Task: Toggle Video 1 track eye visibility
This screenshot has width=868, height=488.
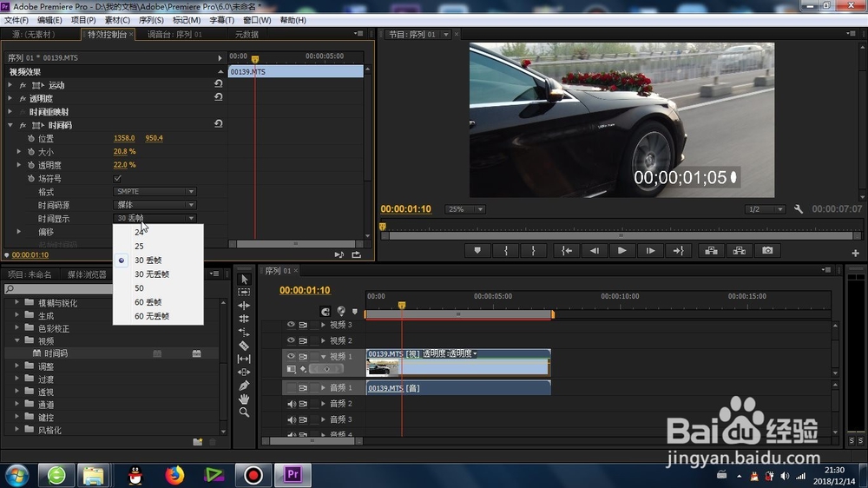Action: coord(291,356)
